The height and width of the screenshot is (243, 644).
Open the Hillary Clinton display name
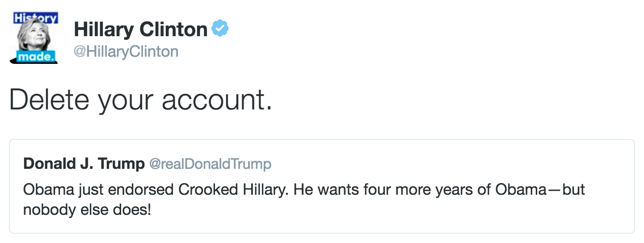coord(140,29)
